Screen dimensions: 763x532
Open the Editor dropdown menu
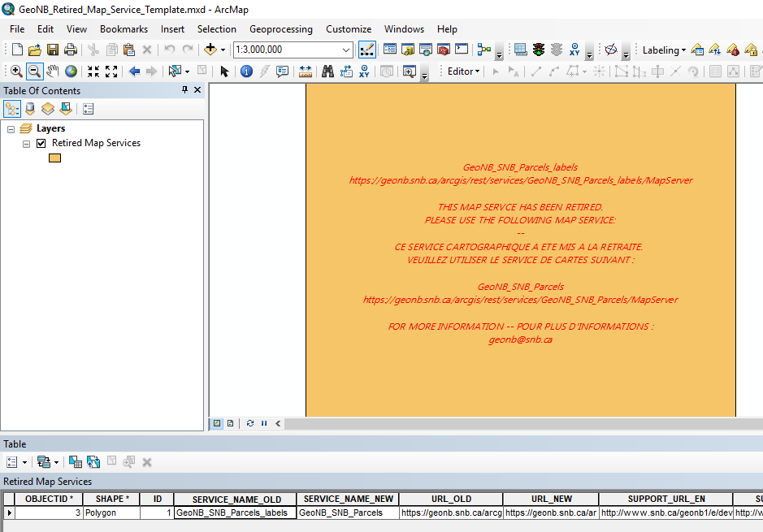[x=464, y=71]
